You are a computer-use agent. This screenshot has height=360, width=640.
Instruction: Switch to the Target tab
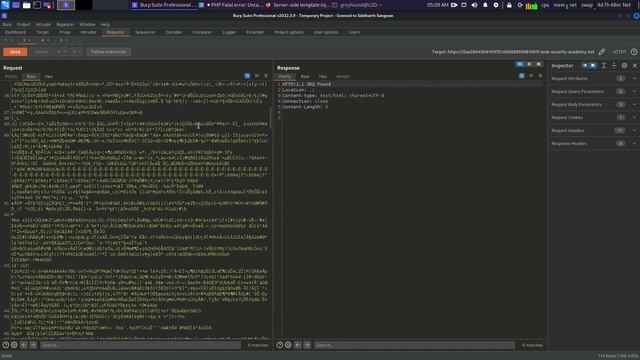42,32
